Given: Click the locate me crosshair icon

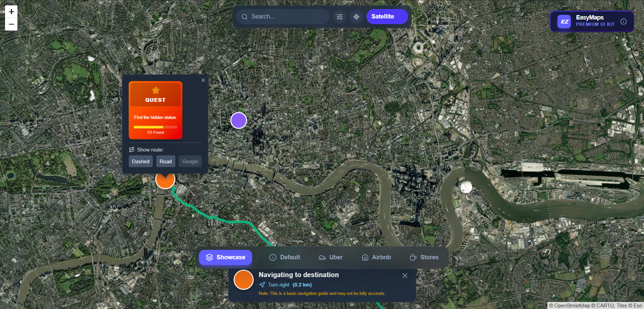Looking at the screenshot, I should coord(356,16).
